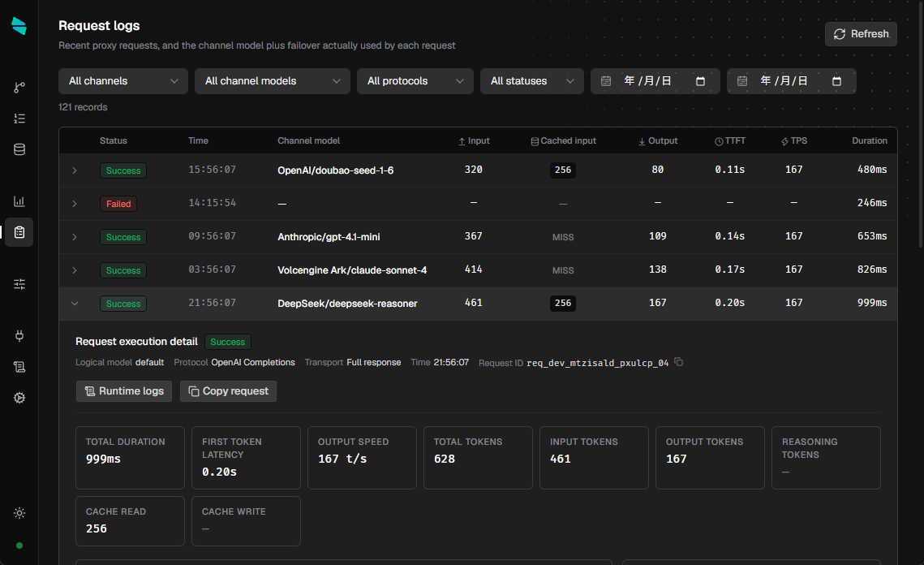This screenshot has width=924, height=565.
Task: Click the OUTPUT TOKENS 167 card
Action: [710, 458]
